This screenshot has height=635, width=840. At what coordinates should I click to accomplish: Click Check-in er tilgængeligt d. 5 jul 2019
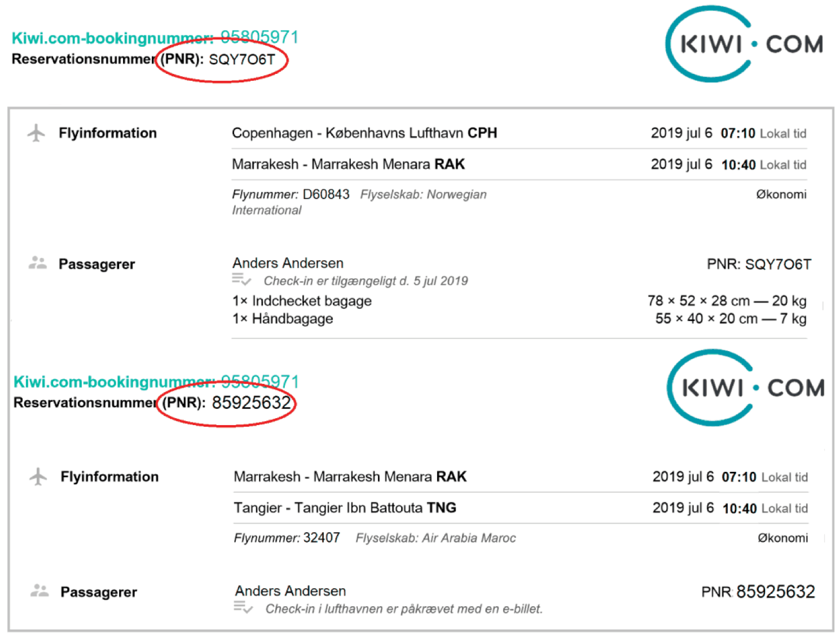[x=366, y=281]
